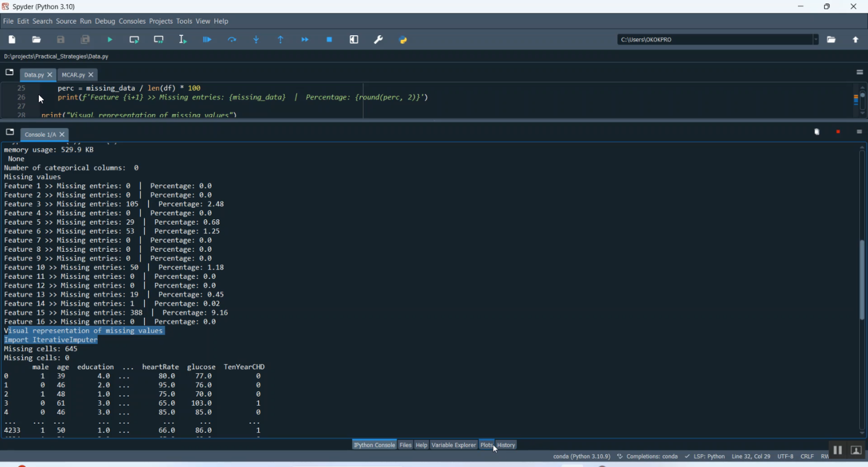868x467 pixels.
Task: Open the Debug menu
Action: (105, 21)
